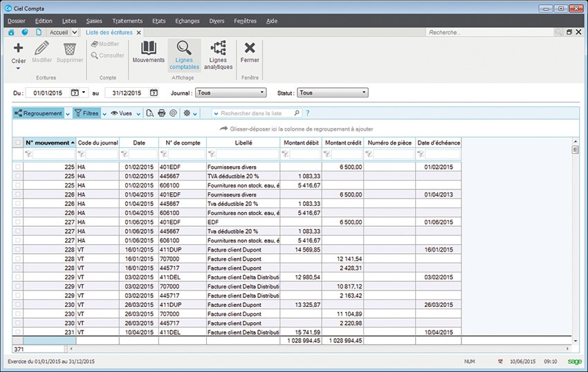Image resolution: width=588 pixels, height=372 pixels.
Task: Open the Journal dropdown
Action: click(230, 93)
